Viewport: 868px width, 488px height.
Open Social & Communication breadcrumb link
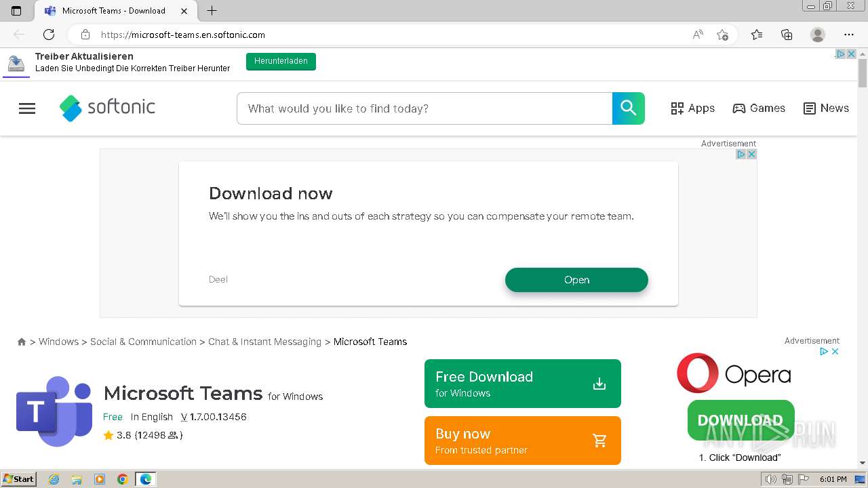pyautogui.click(x=143, y=342)
